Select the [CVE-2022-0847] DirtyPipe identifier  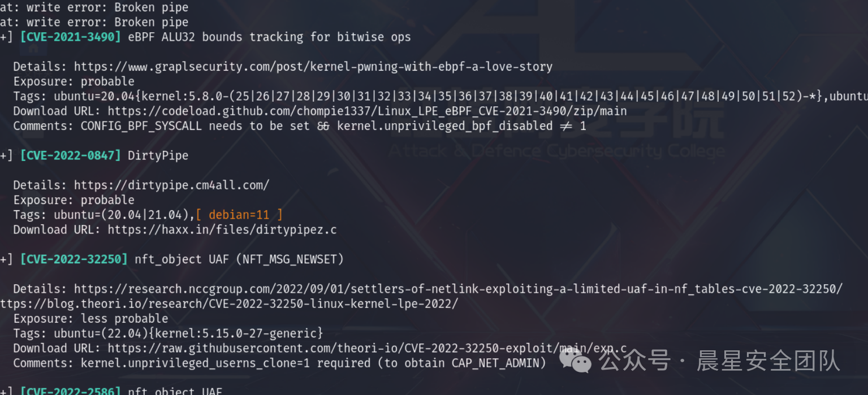pos(71,155)
